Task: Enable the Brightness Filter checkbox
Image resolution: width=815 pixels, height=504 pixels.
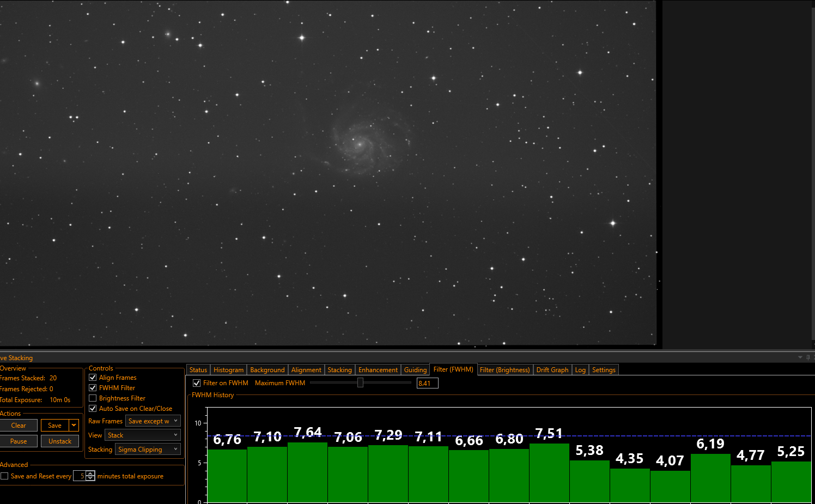Action: 93,398
